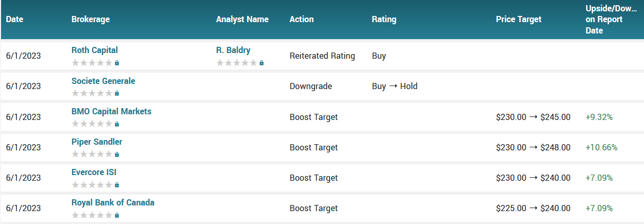Click star rating under Royal Bank of Canada
Viewport: 644px width, 224px height.
pyautogui.click(x=92, y=215)
